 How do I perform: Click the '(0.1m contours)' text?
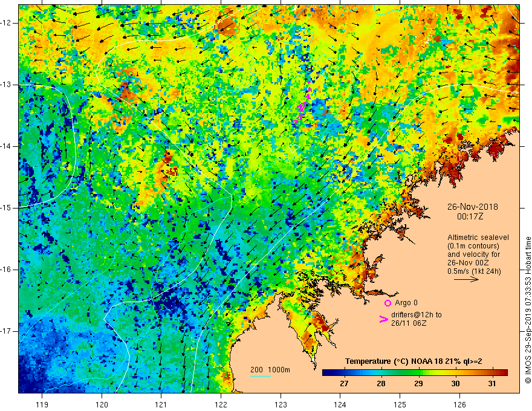click(473, 246)
